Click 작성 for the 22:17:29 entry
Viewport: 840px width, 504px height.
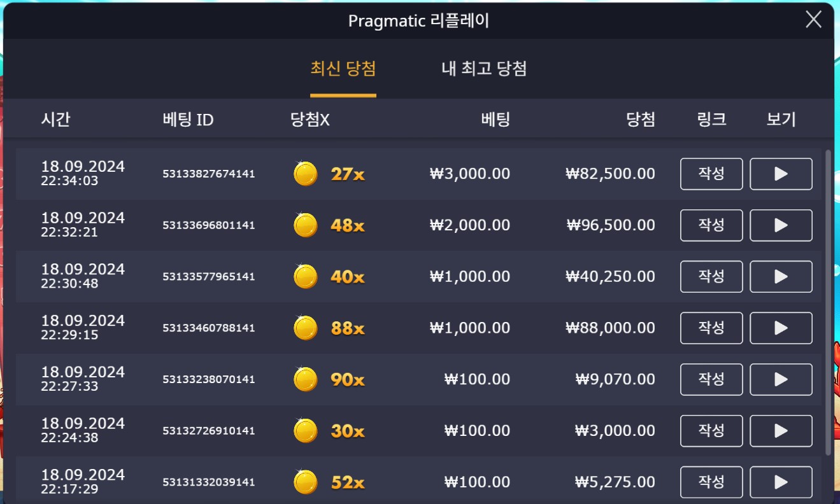click(711, 482)
